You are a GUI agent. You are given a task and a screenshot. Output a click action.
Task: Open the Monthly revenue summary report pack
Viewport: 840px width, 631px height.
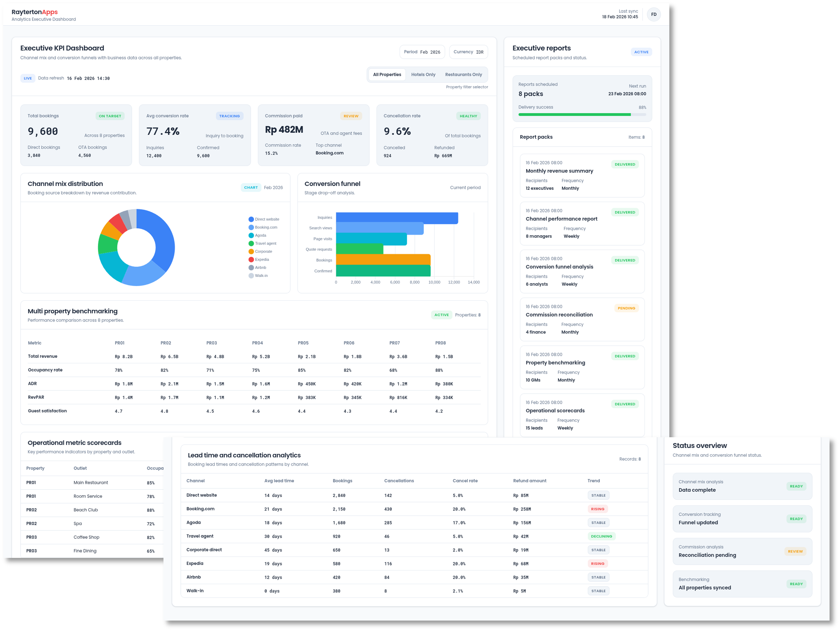(582, 175)
